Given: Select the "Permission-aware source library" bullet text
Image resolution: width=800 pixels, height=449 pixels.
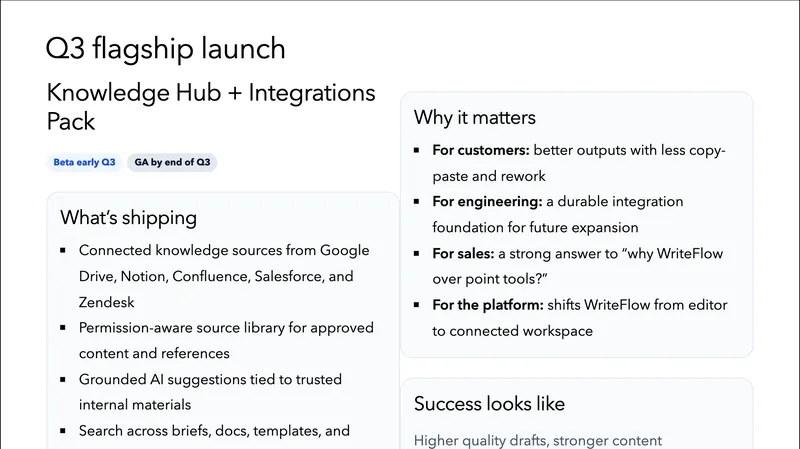Looking at the screenshot, I should (x=226, y=328).
